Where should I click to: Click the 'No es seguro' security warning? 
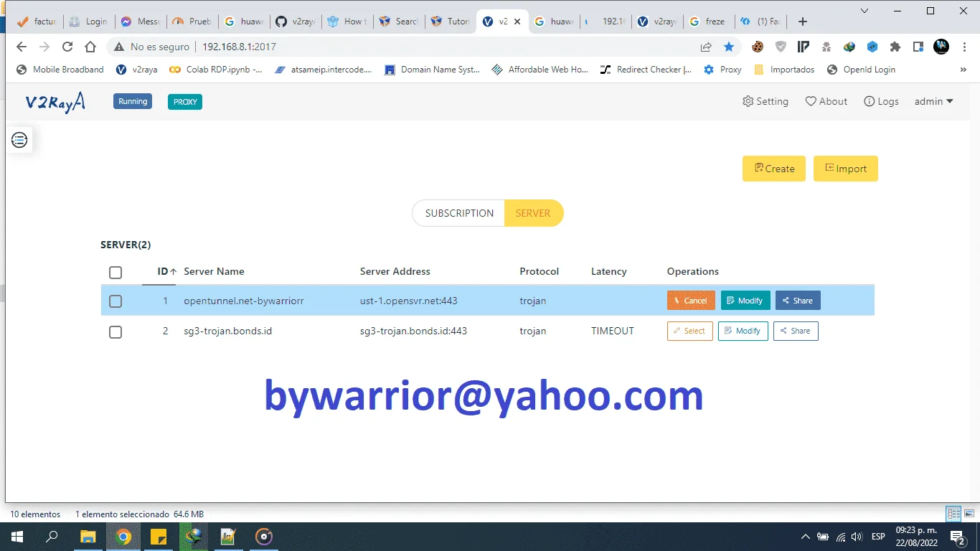pyautogui.click(x=151, y=47)
